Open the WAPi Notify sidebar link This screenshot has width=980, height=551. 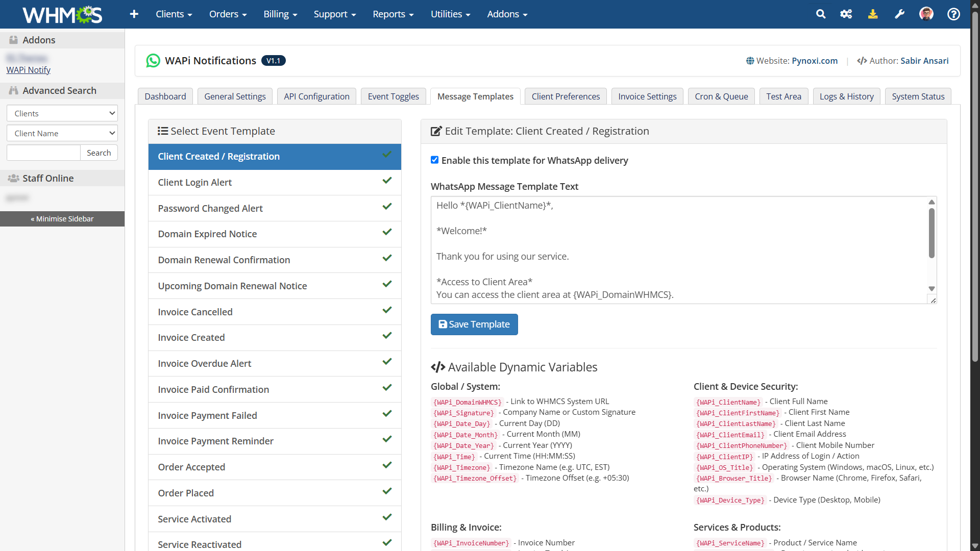point(29,70)
